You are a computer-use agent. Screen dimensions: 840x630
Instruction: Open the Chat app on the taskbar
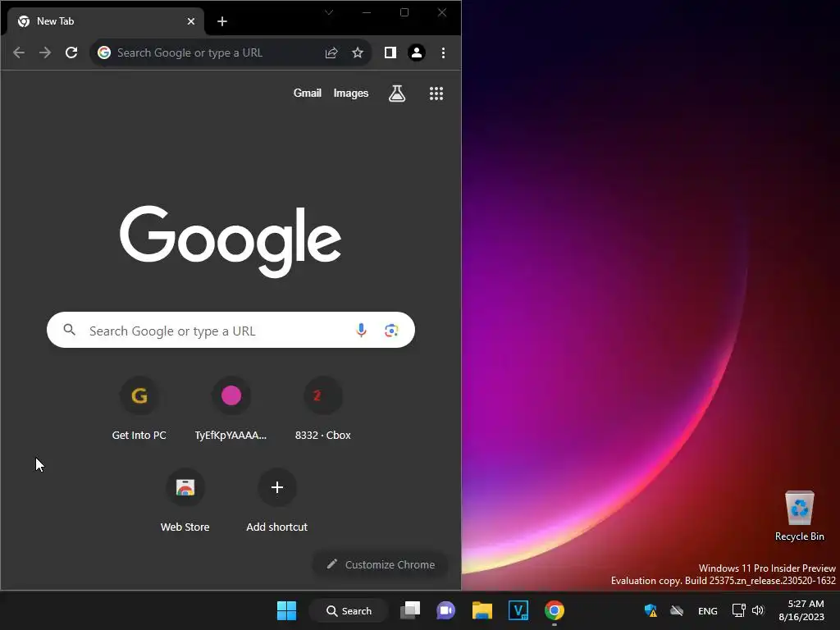tap(445, 610)
